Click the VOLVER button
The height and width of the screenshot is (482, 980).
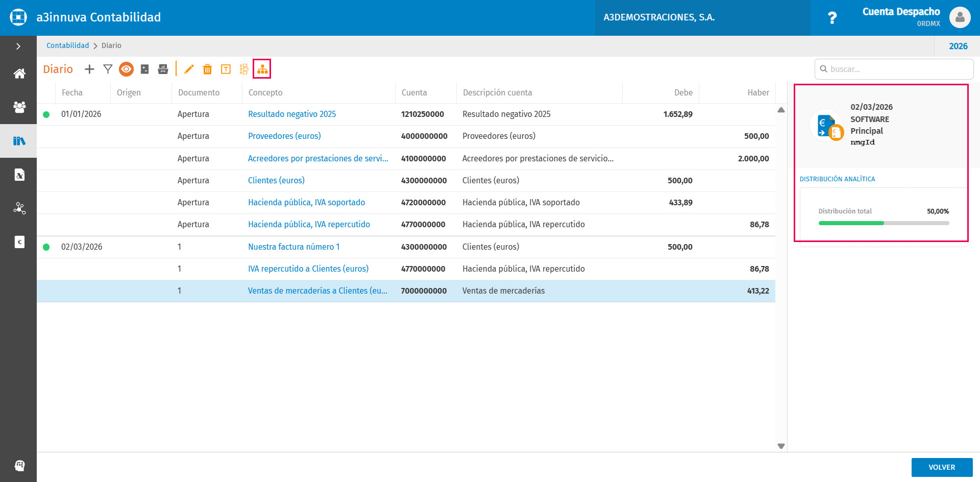coord(942,467)
